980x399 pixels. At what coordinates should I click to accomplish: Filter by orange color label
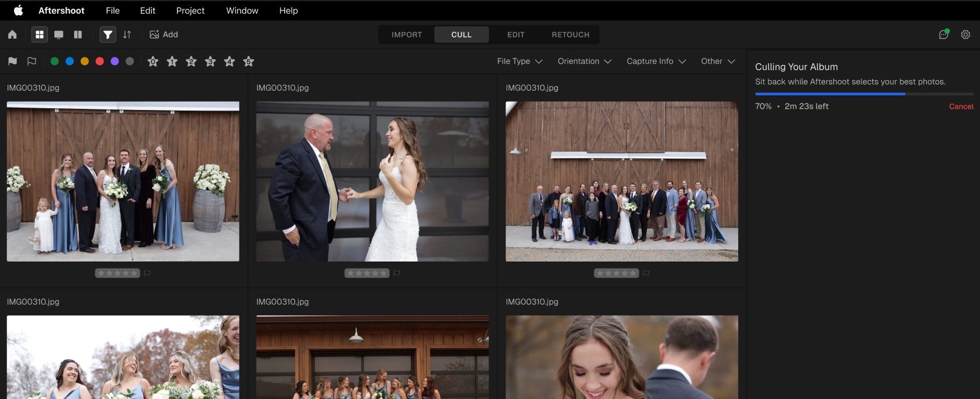[85, 61]
